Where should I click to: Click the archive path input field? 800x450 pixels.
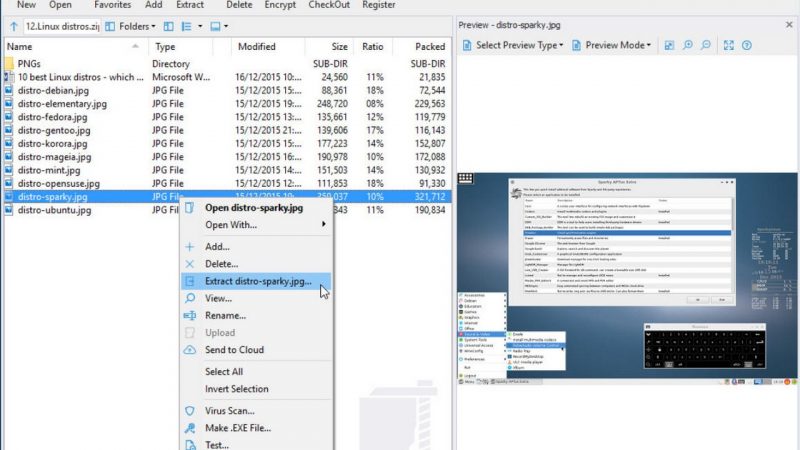coord(62,27)
